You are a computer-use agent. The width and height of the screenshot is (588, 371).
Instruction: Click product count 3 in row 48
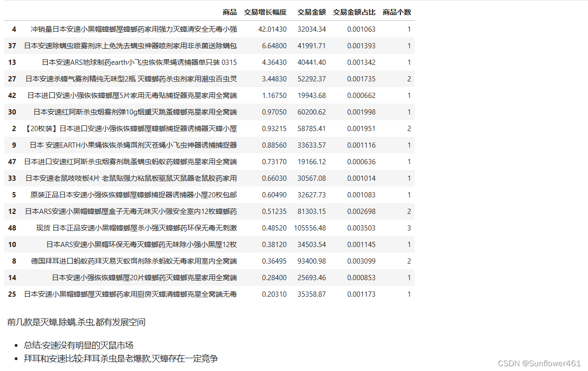[409, 228]
